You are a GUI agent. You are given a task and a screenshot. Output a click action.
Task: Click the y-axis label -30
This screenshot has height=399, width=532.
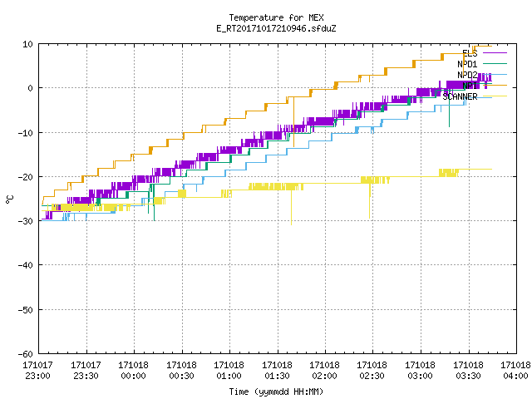coord(26,221)
